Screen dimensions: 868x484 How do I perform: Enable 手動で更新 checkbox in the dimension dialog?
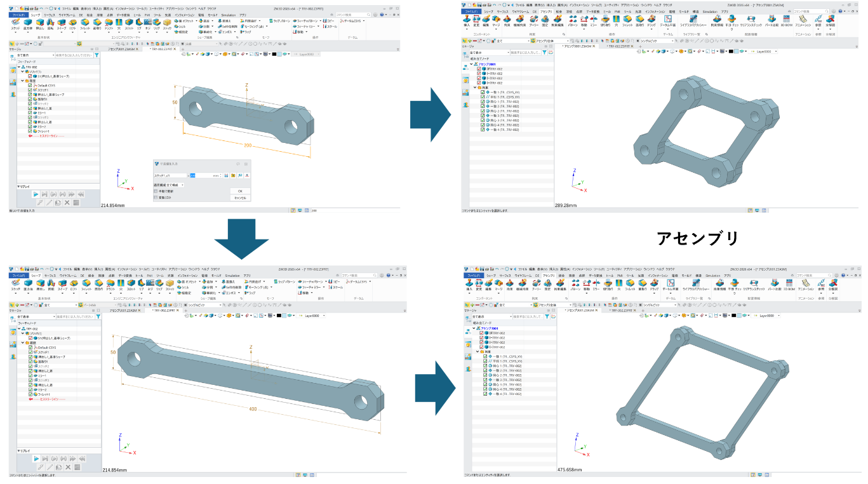(156, 191)
